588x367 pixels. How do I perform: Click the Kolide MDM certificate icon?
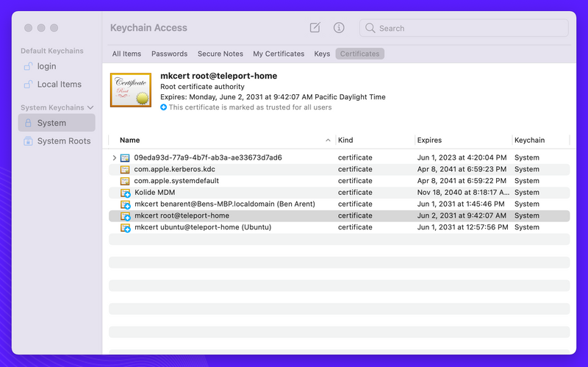pyautogui.click(x=125, y=193)
